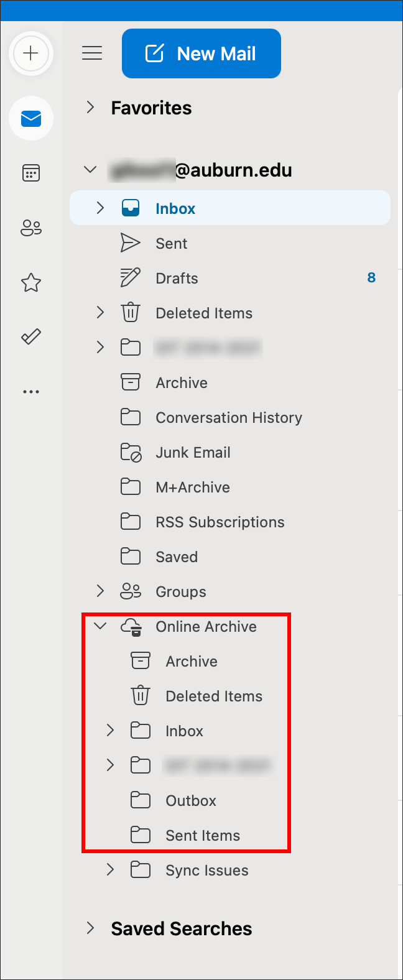Click the Archive box icon below the blurred folder
This screenshot has width=403, height=980.
[x=131, y=382]
